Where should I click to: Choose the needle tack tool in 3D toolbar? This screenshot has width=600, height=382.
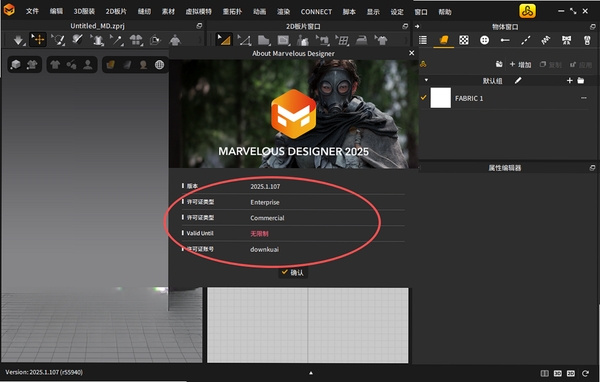[x=116, y=40]
